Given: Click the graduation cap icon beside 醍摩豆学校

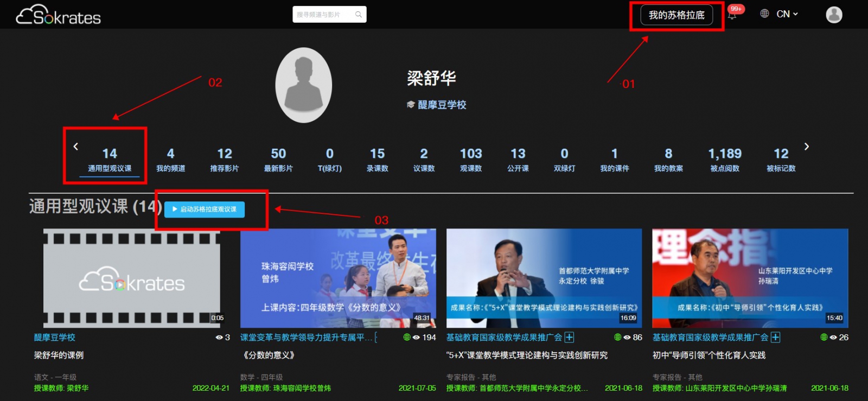Looking at the screenshot, I should click(x=411, y=105).
